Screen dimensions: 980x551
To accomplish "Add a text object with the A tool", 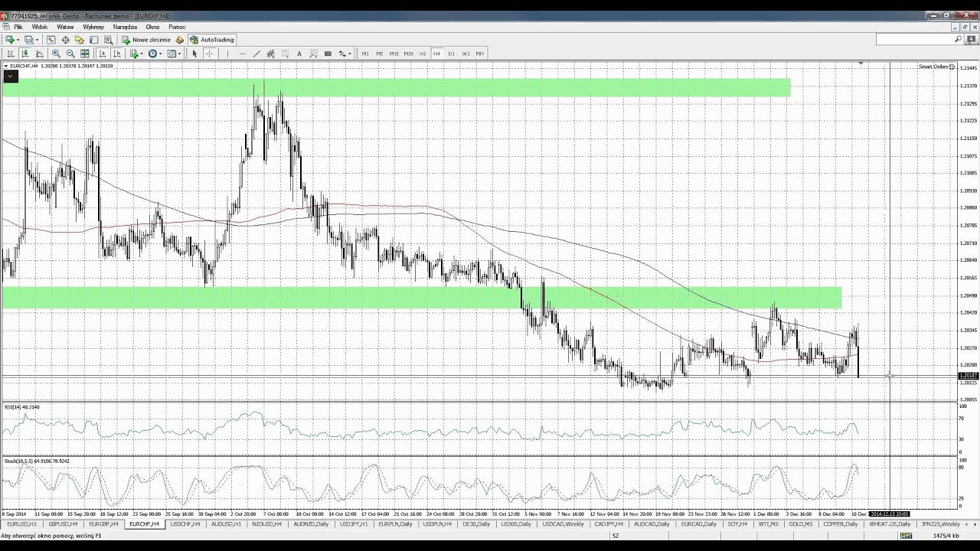I will [299, 54].
